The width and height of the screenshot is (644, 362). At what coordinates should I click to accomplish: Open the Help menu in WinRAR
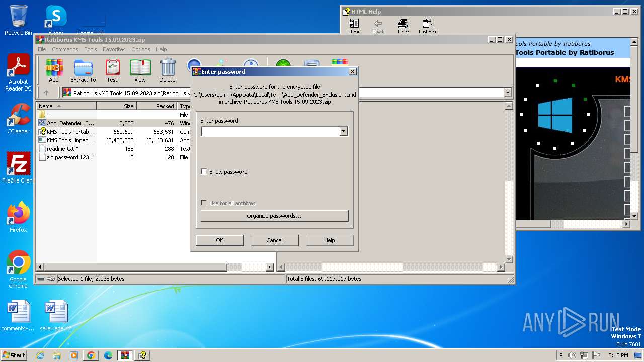(x=161, y=49)
